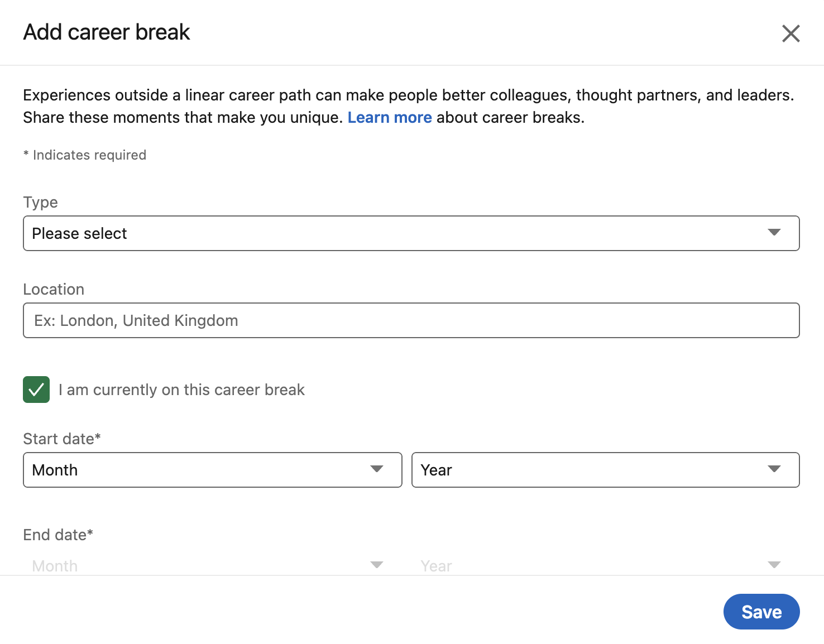Image resolution: width=824 pixels, height=644 pixels.
Task: Click the arrow icon on End date Year
Action: pos(774,565)
